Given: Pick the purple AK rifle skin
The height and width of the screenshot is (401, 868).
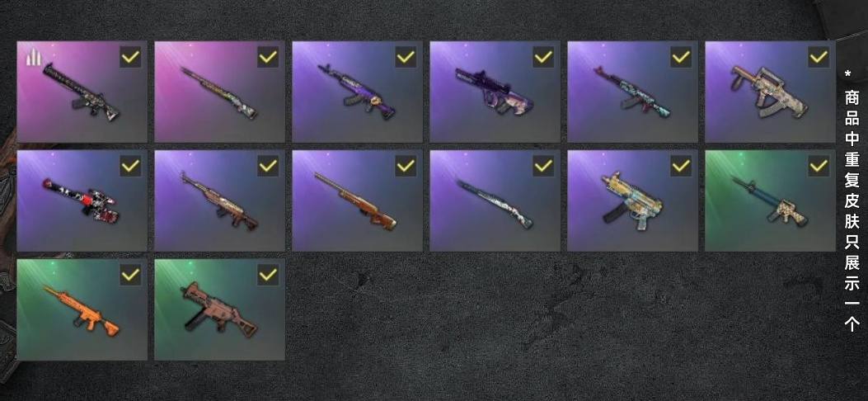Looking at the screenshot, I should tap(357, 92).
